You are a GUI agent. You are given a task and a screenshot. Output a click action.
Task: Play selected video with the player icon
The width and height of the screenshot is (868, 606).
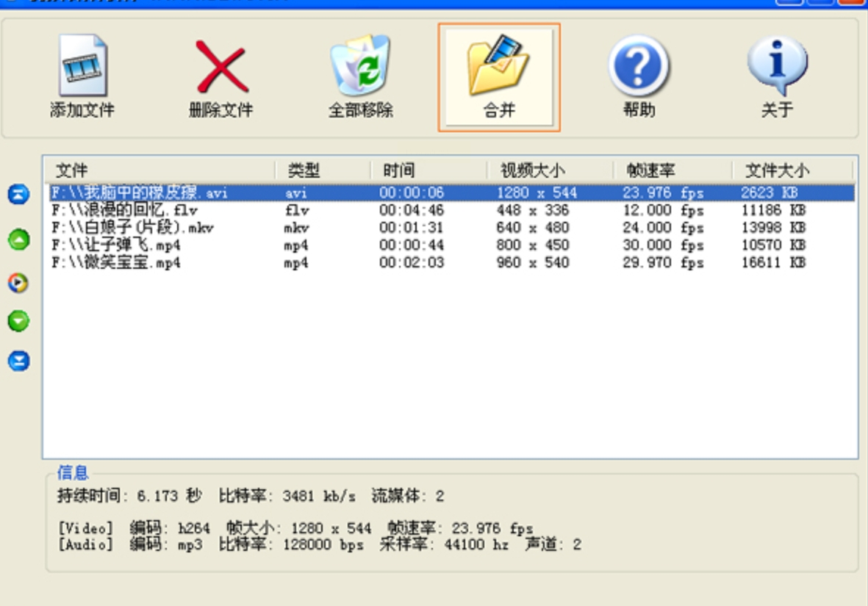18,283
